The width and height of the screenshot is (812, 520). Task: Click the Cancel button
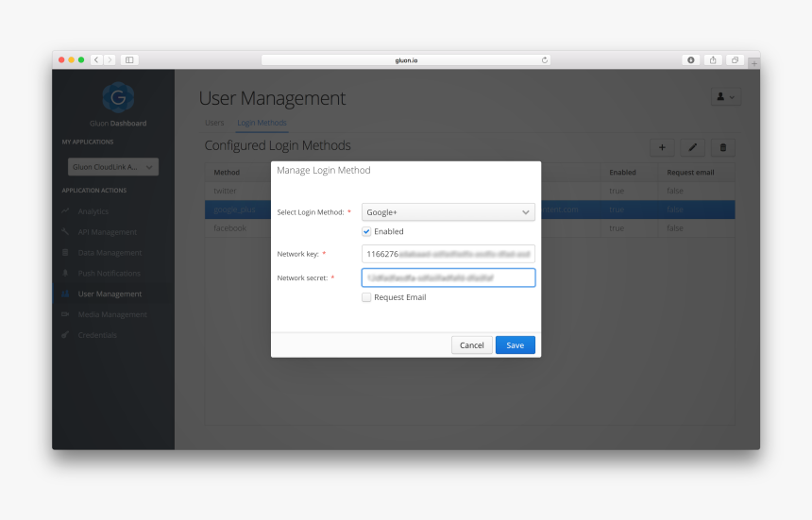472,345
